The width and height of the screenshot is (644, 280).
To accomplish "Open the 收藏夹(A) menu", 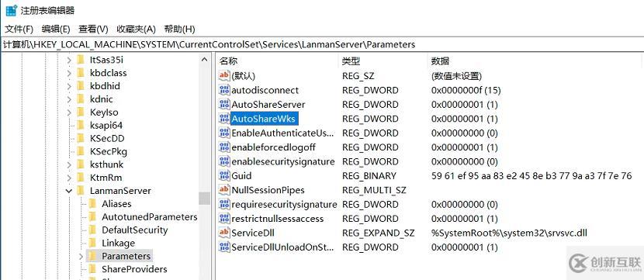I will pos(136,29).
